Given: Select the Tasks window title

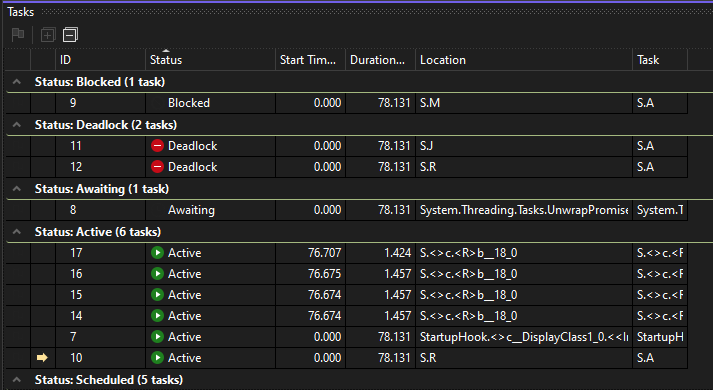Looking at the screenshot, I should (20, 12).
